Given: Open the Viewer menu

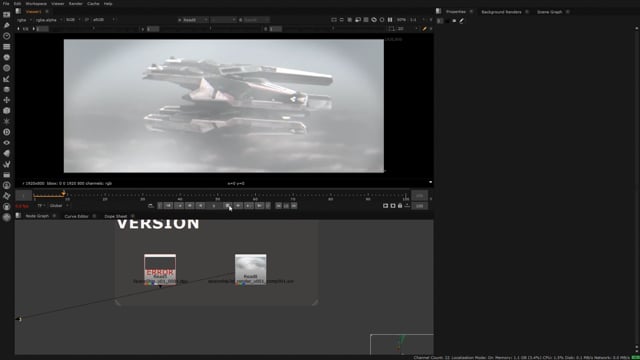Looking at the screenshot, I should [x=58, y=4].
